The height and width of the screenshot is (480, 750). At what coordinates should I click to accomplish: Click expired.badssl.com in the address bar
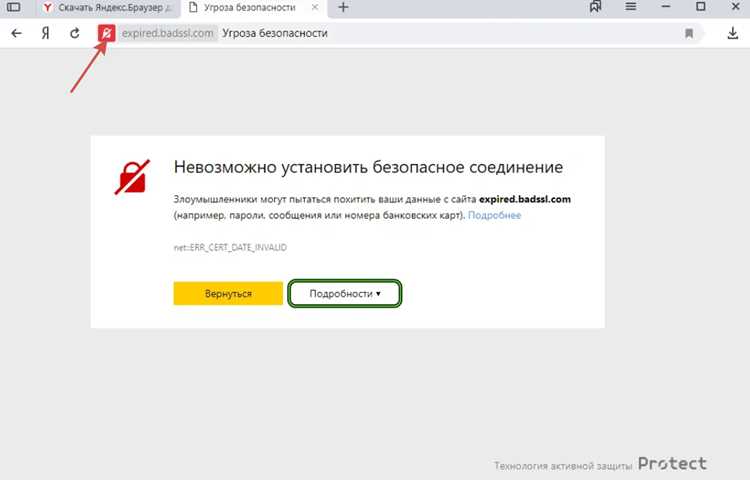pos(167,33)
